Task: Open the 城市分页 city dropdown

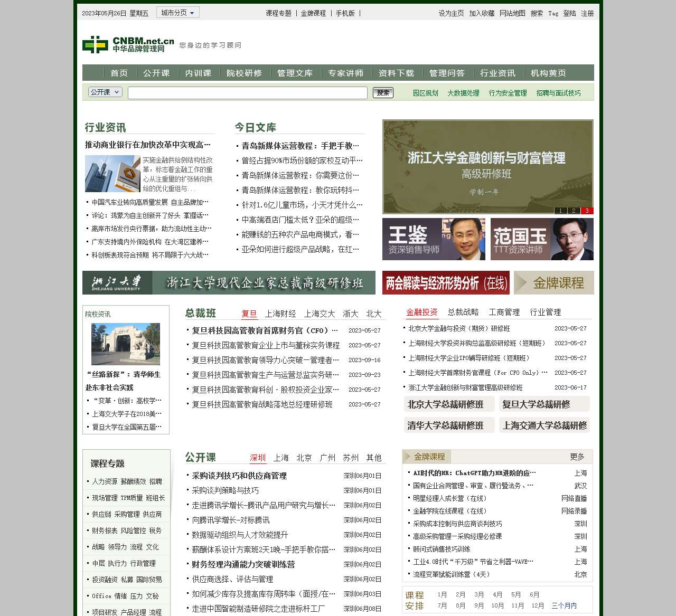Action: (178, 13)
